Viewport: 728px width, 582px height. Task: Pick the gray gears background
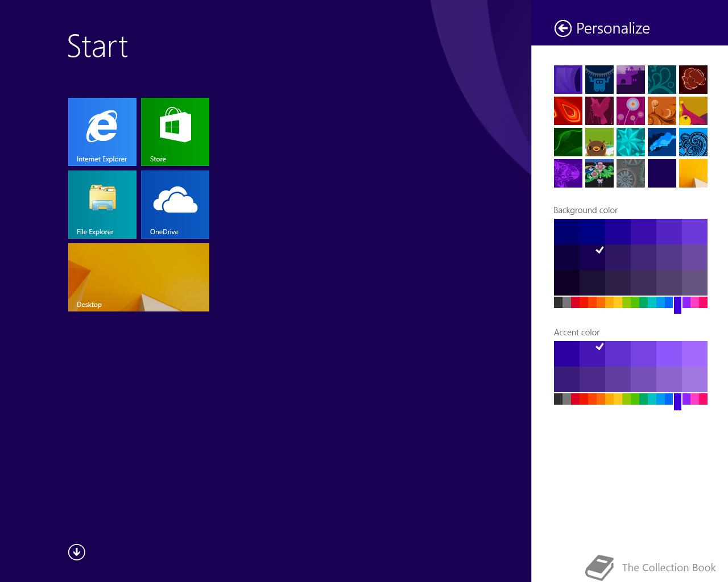pos(631,173)
